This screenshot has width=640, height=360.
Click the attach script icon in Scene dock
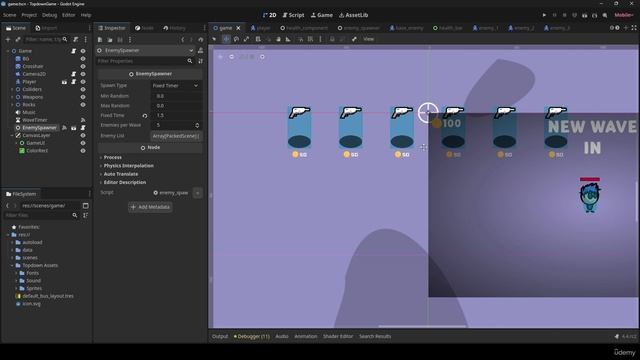pos(76,40)
